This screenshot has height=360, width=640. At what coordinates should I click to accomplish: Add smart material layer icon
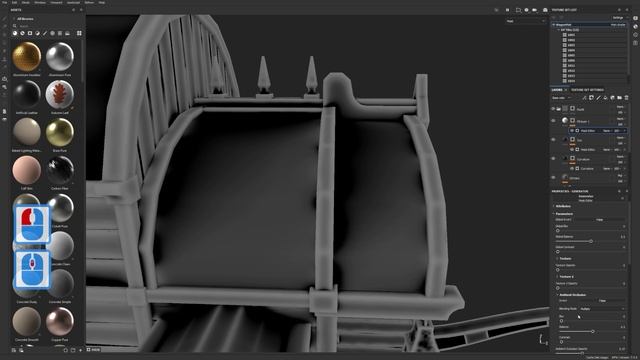coord(612,98)
